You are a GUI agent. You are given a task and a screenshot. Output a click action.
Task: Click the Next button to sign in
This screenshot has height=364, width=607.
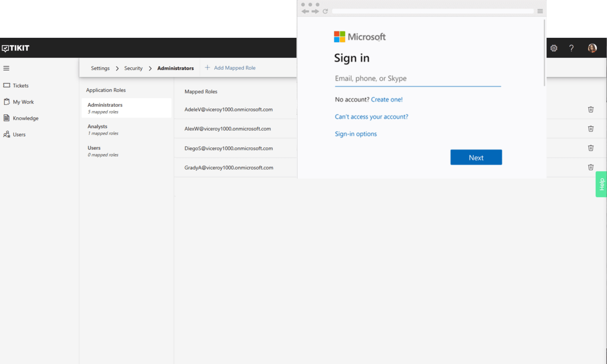[x=476, y=157]
